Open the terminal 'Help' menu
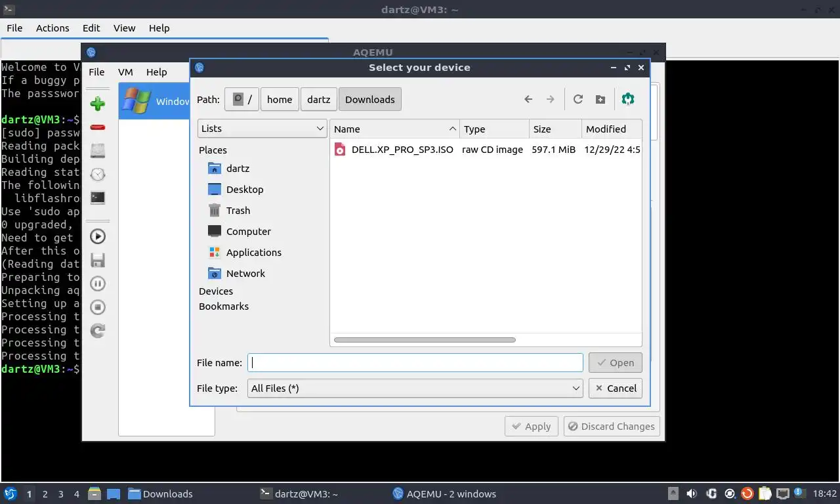840x504 pixels. pos(159,28)
